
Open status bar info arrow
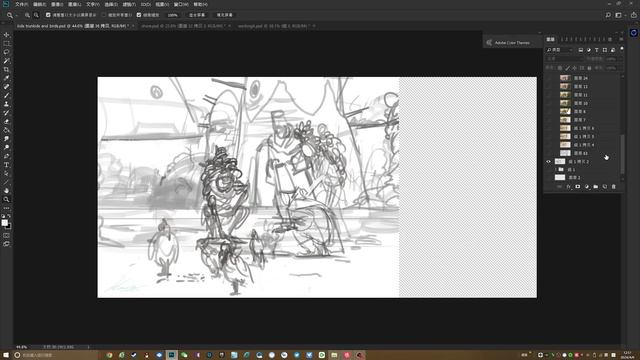(88, 347)
